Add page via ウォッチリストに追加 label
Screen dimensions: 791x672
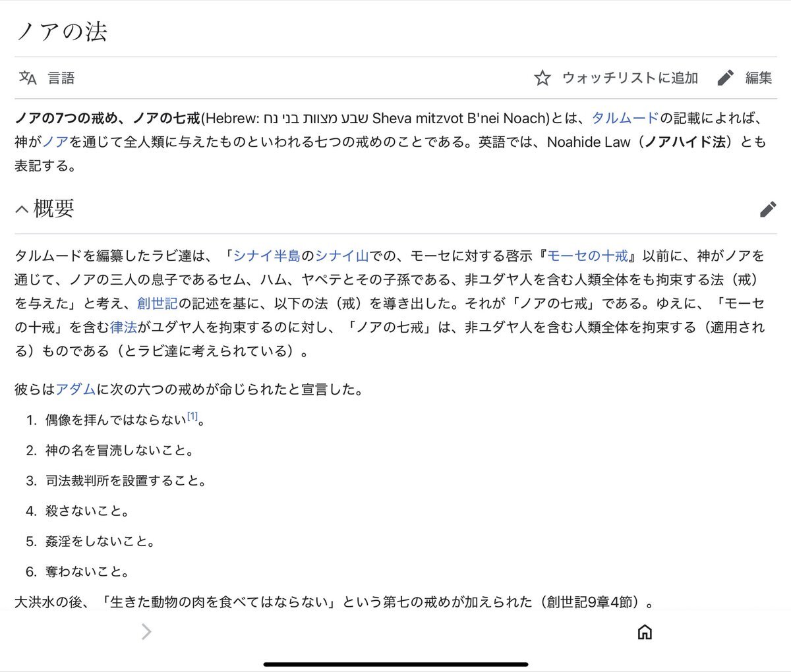630,78
